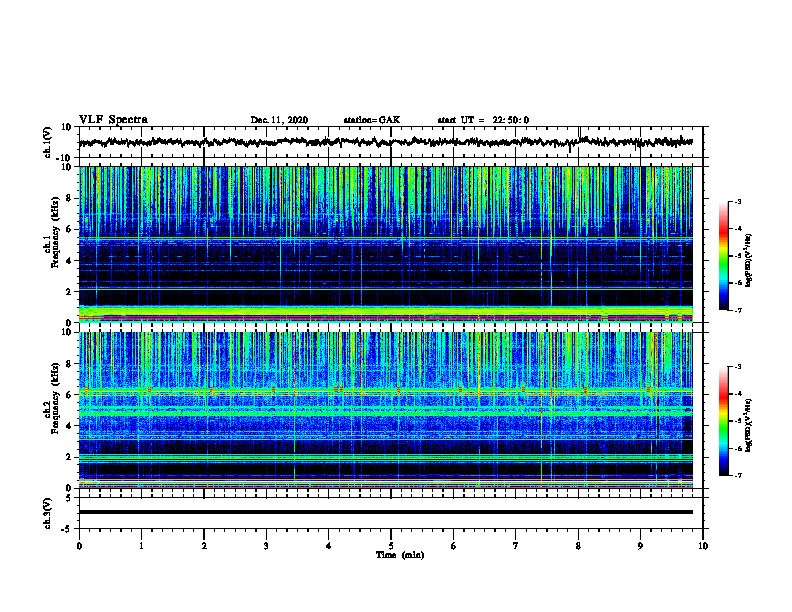Click the "2" kHz tick on the ch.1 frequency axis
Screen dimensions: 792x612
click(70, 291)
